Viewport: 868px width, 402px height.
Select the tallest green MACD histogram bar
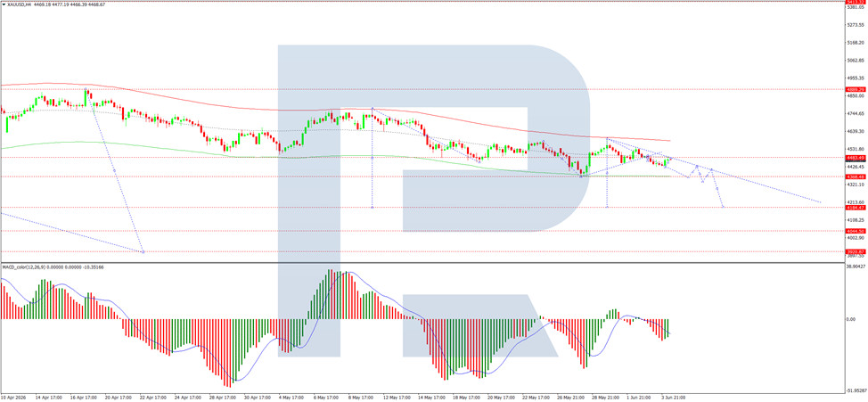pyautogui.click(x=329, y=294)
